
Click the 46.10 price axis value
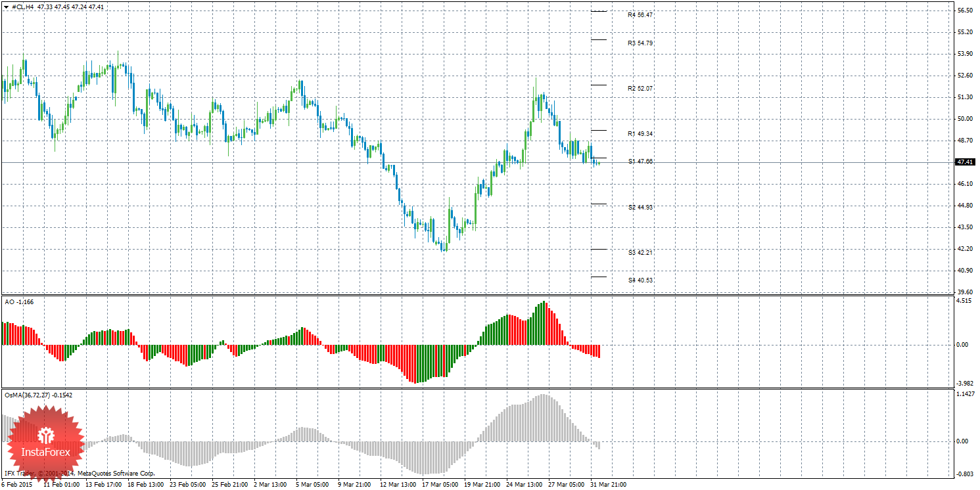(965, 184)
